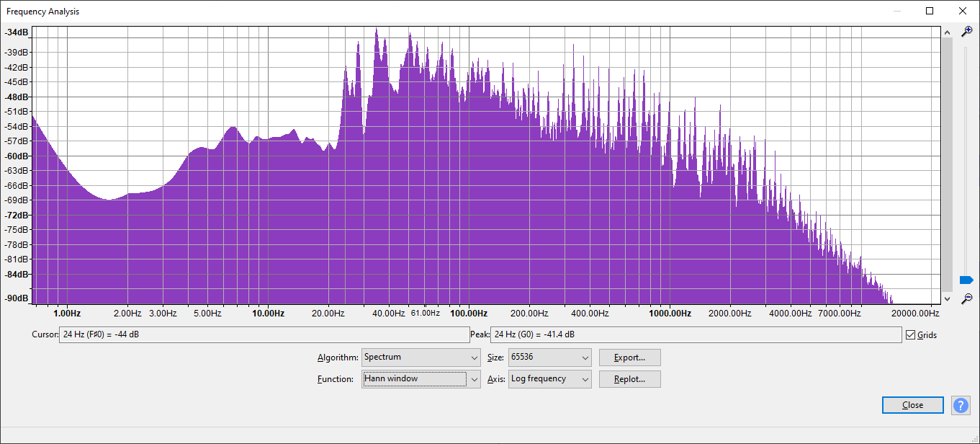Click the vertical scrollbar down arrow
Viewport: 980px width, 444px height.
coord(948,298)
